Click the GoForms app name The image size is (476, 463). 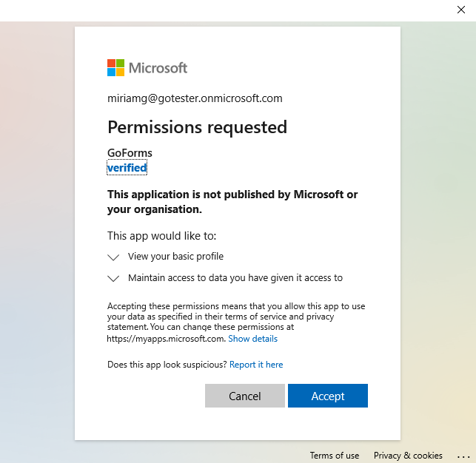[130, 153]
